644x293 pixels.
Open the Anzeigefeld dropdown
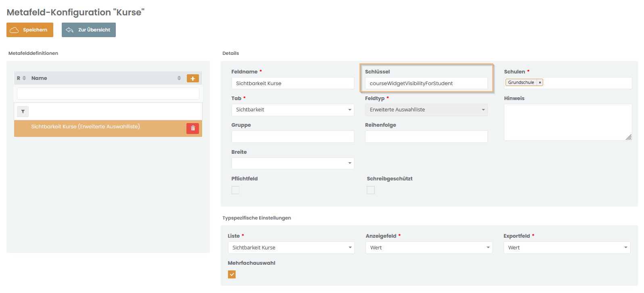429,248
